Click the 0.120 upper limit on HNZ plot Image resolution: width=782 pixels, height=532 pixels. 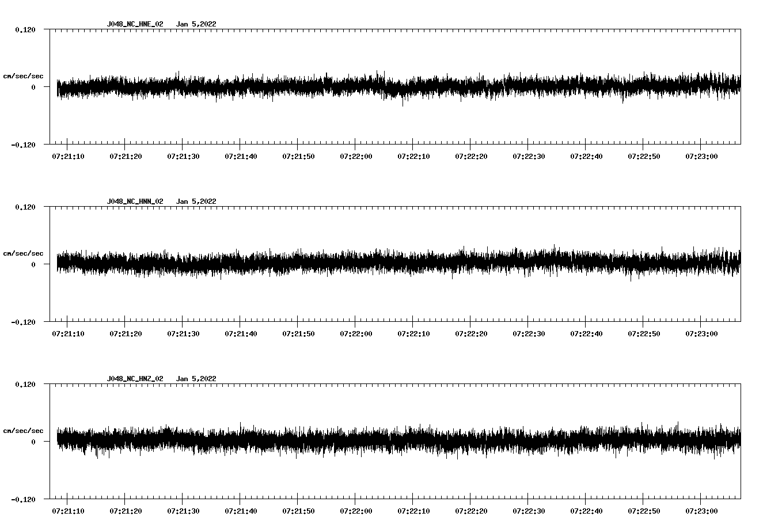(25, 384)
